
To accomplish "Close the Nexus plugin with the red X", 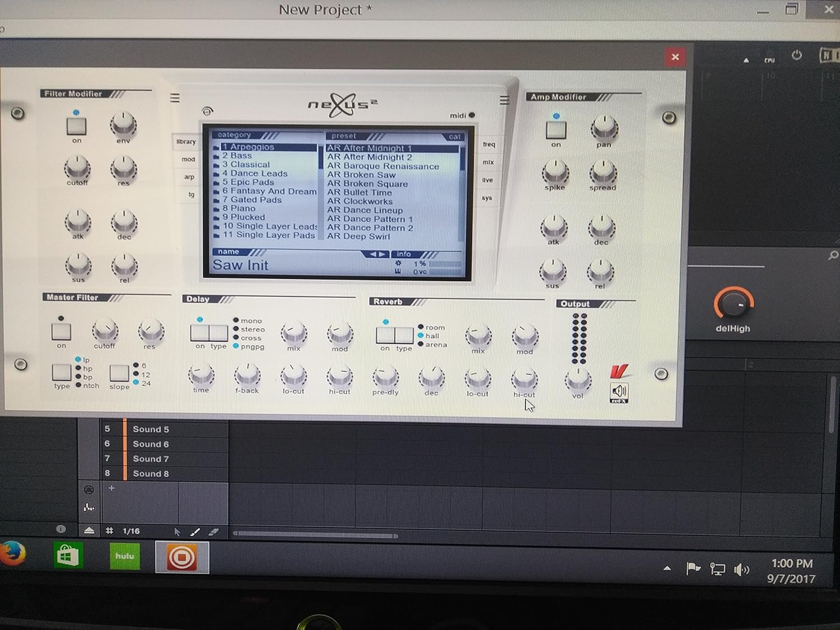I will point(675,57).
